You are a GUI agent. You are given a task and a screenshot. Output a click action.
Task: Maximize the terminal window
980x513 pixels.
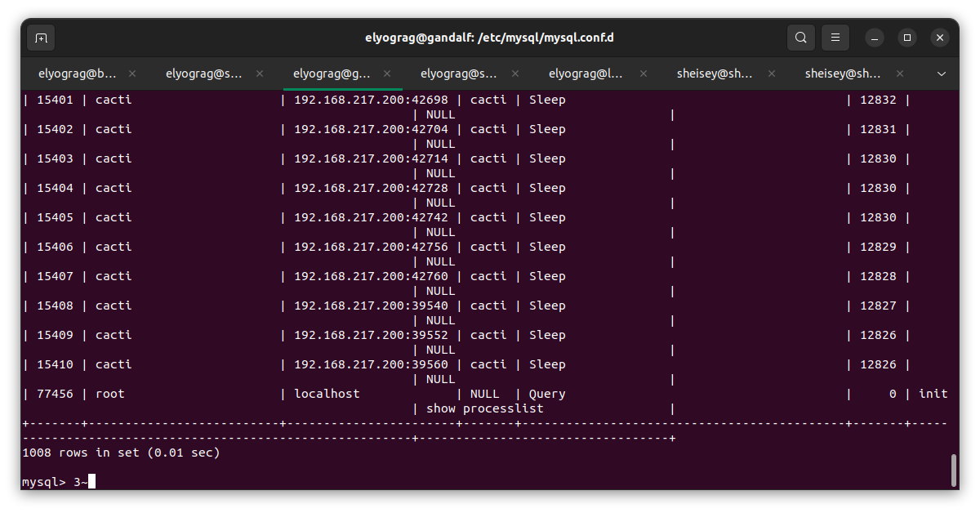907,38
